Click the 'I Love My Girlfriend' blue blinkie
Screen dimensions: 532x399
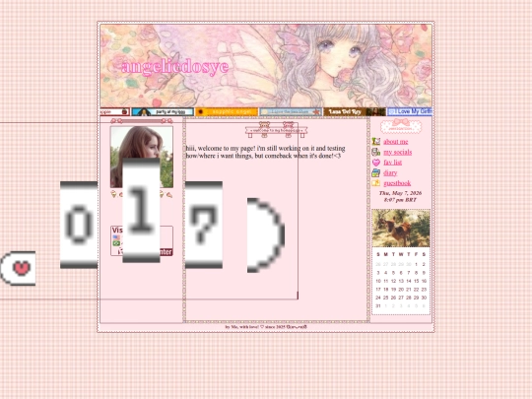tap(410, 111)
